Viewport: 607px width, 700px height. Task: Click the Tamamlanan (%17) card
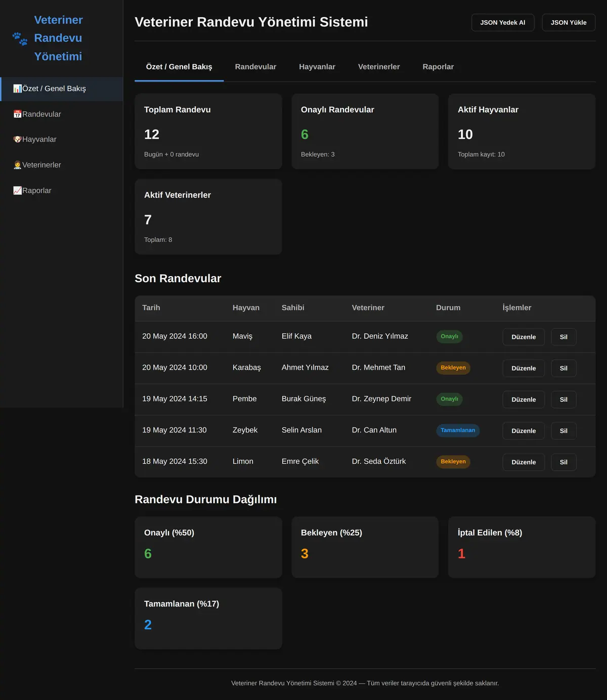pos(208,619)
